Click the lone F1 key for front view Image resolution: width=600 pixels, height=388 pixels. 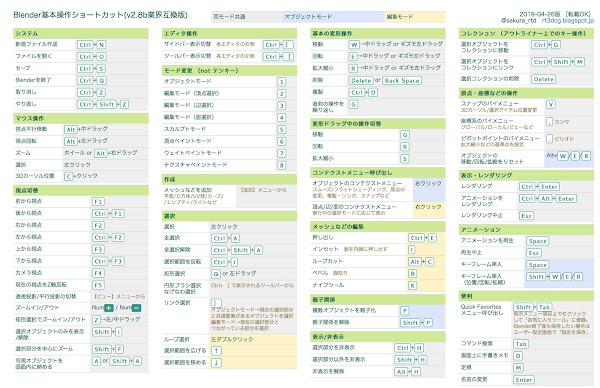pos(98,202)
